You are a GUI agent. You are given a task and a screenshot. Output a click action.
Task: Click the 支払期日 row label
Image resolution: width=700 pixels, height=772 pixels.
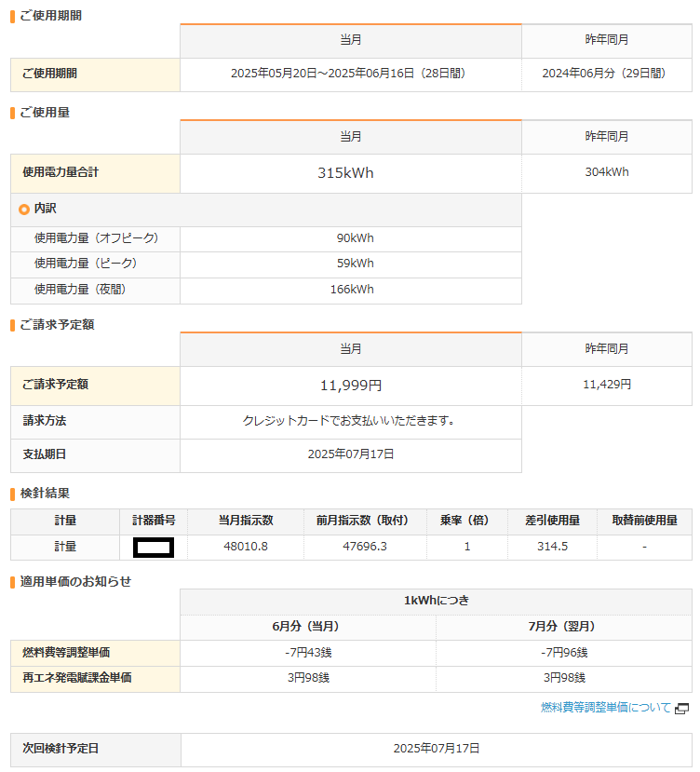coord(45,454)
